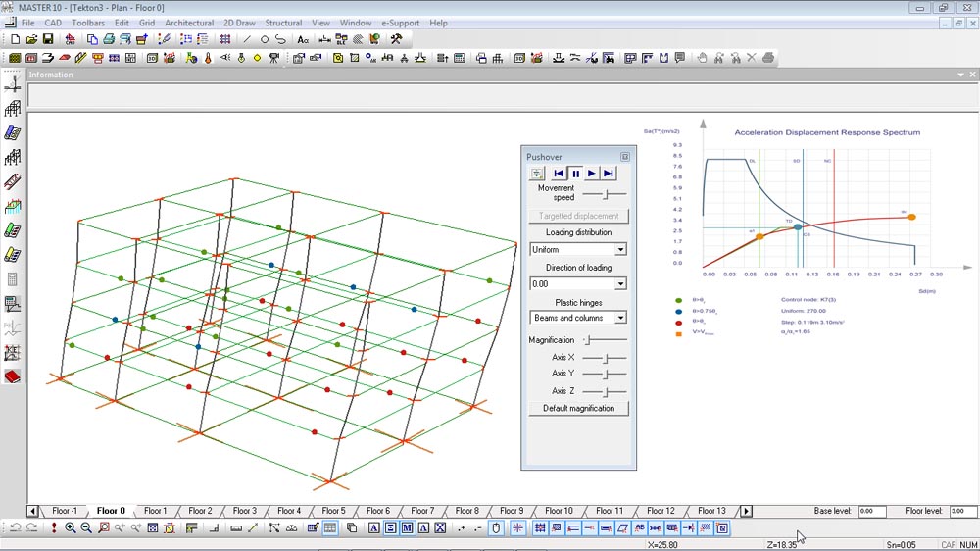Click the axis icon at the top of the left sidebar
This screenshot has height=551, width=980.
pyautogui.click(x=13, y=83)
